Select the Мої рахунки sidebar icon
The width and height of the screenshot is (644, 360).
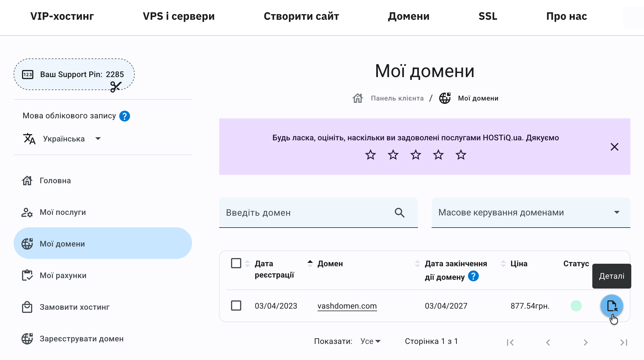[x=27, y=275]
